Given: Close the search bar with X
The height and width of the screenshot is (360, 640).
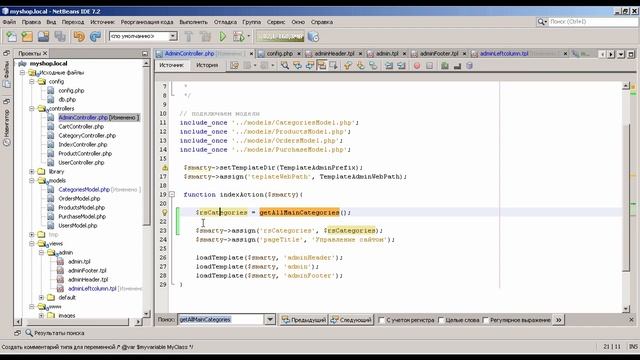Looking at the screenshot, I should pyautogui.click(x=631, y=320).
